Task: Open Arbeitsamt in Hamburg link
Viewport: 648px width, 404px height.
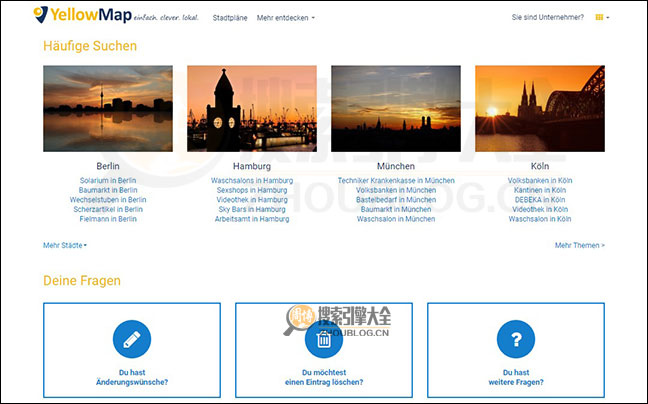Action: [x=252, y=218]
